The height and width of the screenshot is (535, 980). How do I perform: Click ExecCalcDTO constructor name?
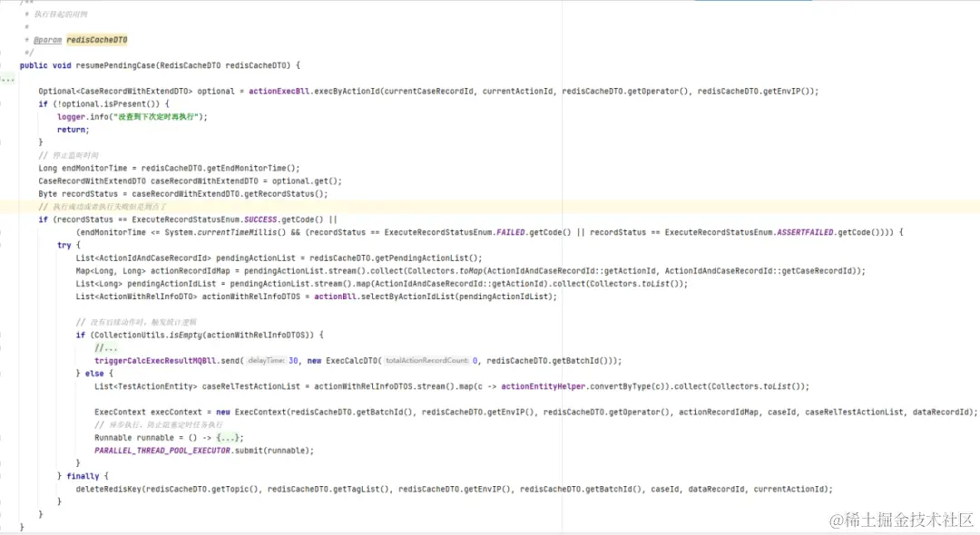point(352,361)
